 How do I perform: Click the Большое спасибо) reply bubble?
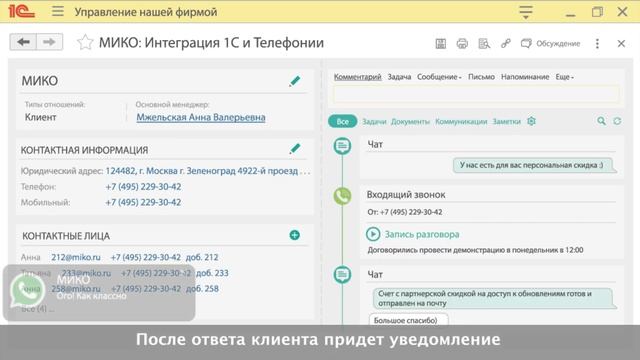click(408, 320)
